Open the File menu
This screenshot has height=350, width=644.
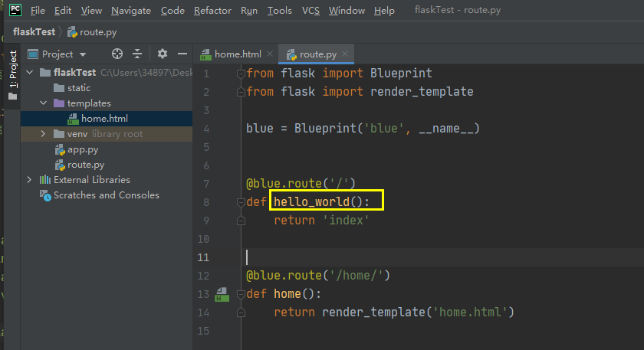point(38,11)
